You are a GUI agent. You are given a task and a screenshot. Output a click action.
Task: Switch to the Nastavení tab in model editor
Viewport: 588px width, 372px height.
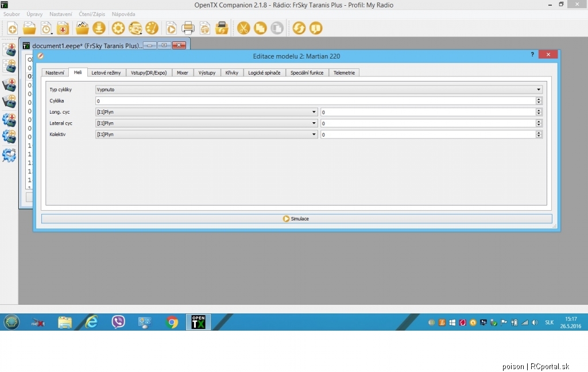click(x=55, y=73)
